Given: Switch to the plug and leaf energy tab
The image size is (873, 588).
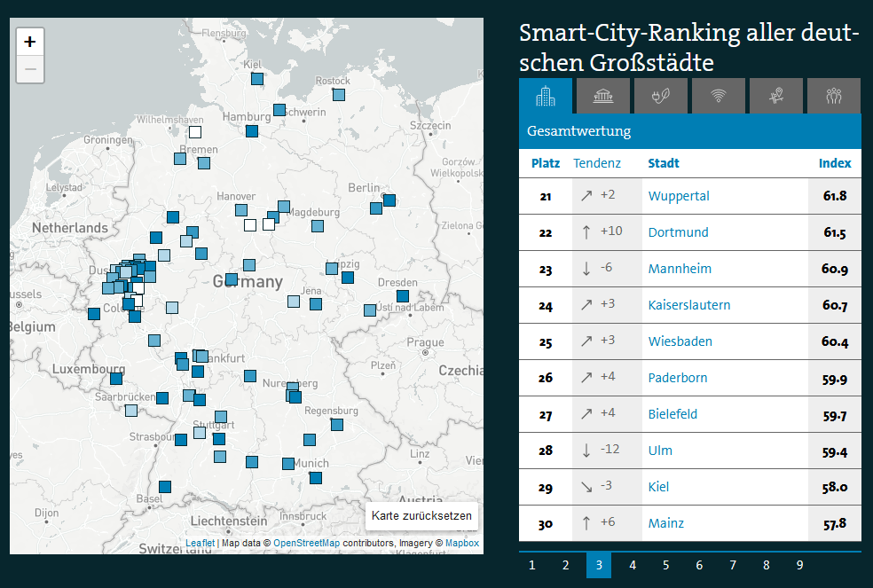Looking at the screenshot, I should (660, 96).
